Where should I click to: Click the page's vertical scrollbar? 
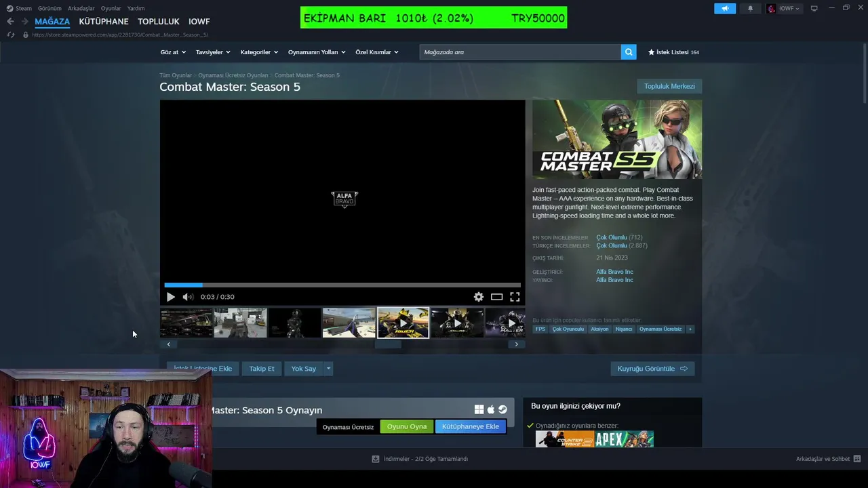point(865,75)
